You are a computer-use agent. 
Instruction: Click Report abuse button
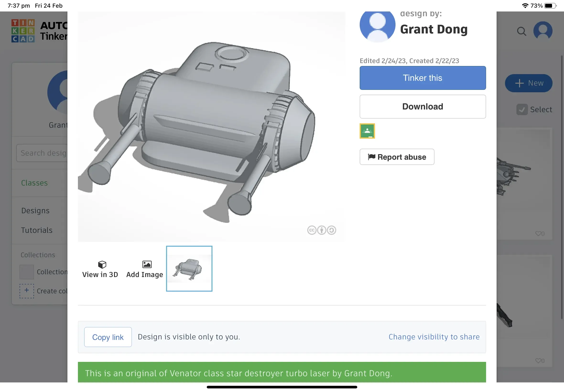pyautogui.click(x=397, y=157)
